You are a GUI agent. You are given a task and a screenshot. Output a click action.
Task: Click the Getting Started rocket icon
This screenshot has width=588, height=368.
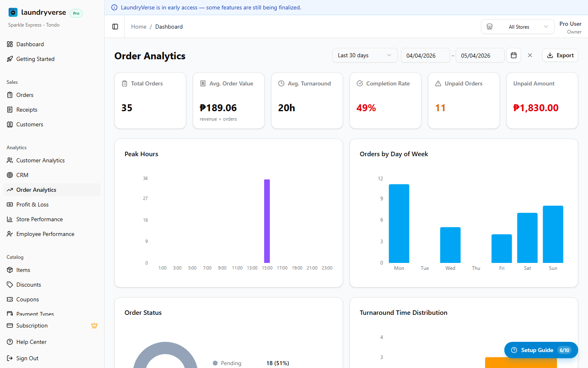pyautogui.click(x=10, y=59)
